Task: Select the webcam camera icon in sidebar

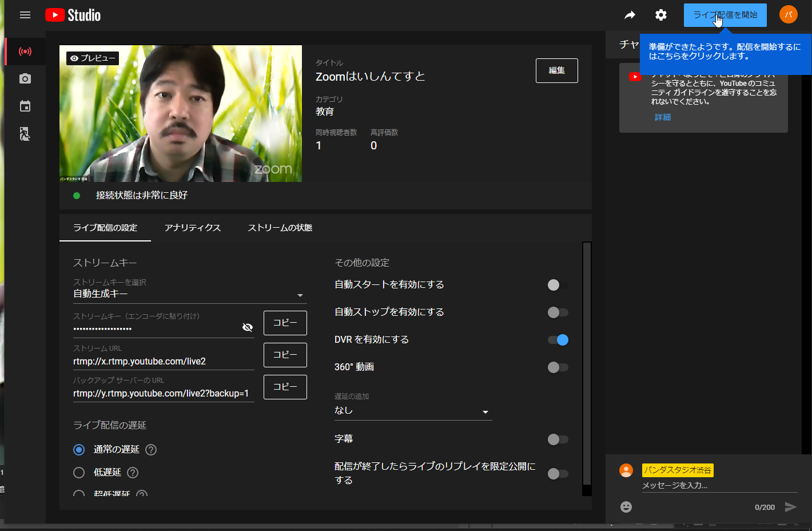Action: pos(25,78)
